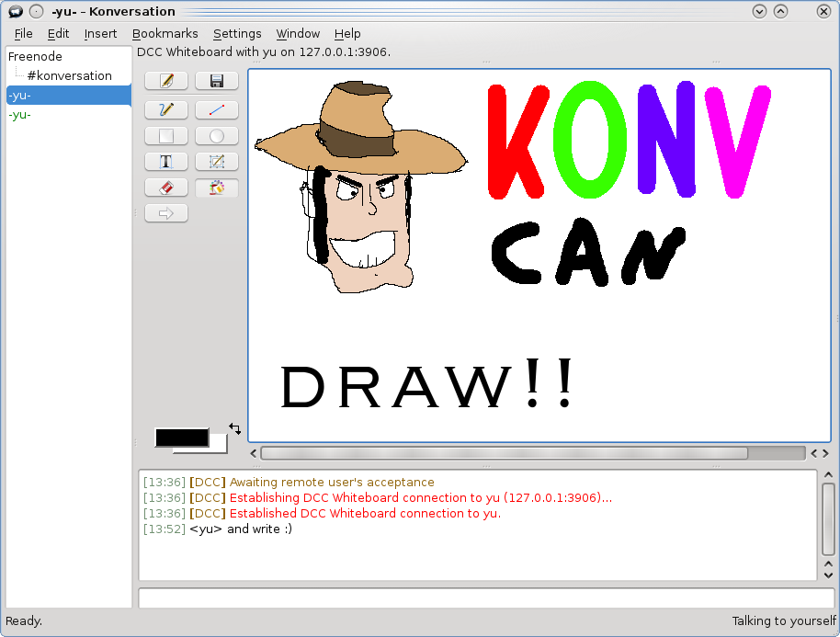The width and height of the screenshot is (840, 637).
Task: Select the line drawing tool
Action: pyautogui.click(x=217, y=109)
